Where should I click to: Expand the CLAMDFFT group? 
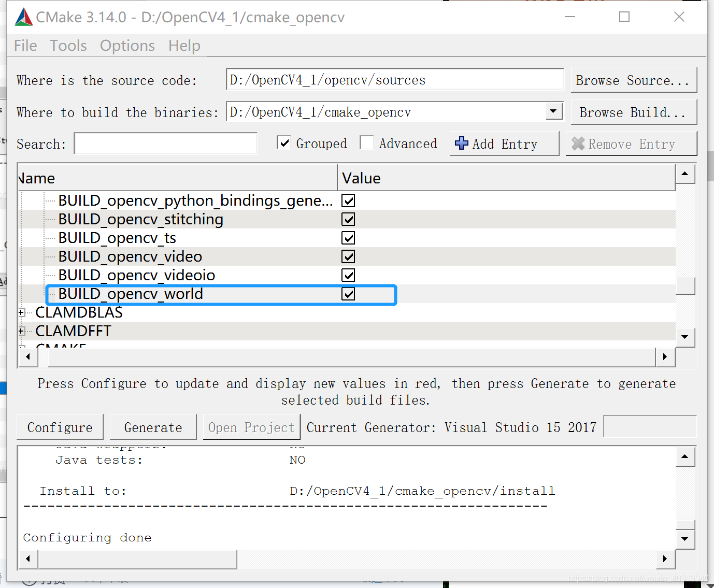(x=22, y=331)
